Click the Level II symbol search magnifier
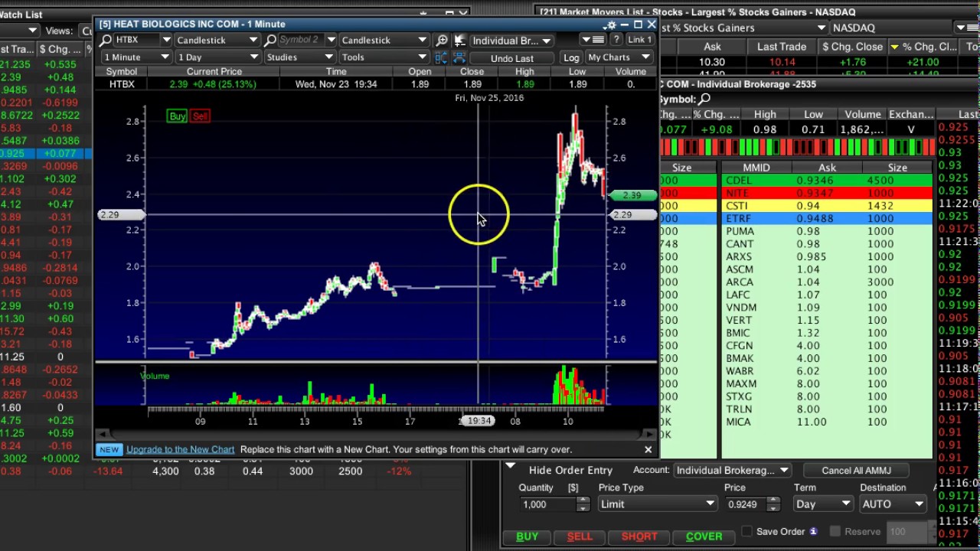The height and width of the screenshot is (551, 980). click(x=704, y=99)
